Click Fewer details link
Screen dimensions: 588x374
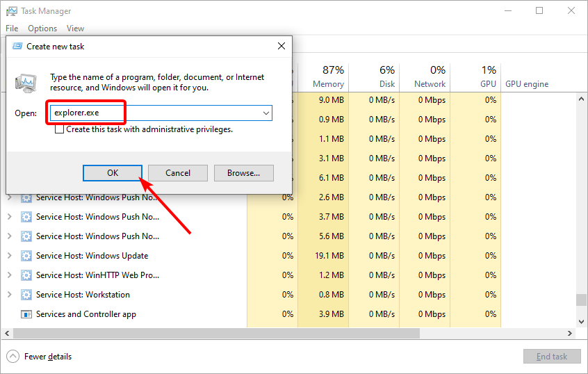click(48, 357)
